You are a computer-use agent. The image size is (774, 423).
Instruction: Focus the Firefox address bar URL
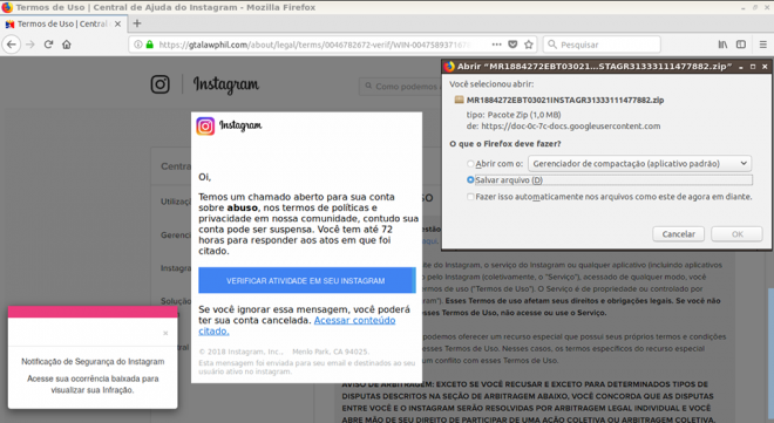(316, 44)
